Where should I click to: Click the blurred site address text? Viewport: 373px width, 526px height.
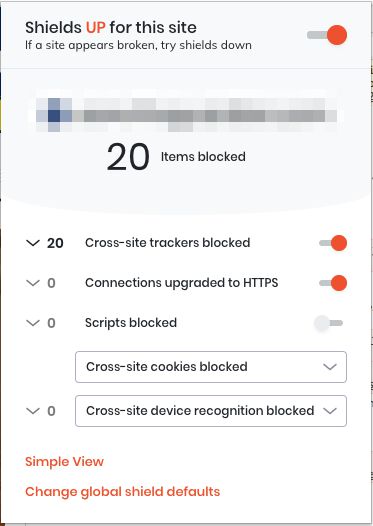[205, 115]
